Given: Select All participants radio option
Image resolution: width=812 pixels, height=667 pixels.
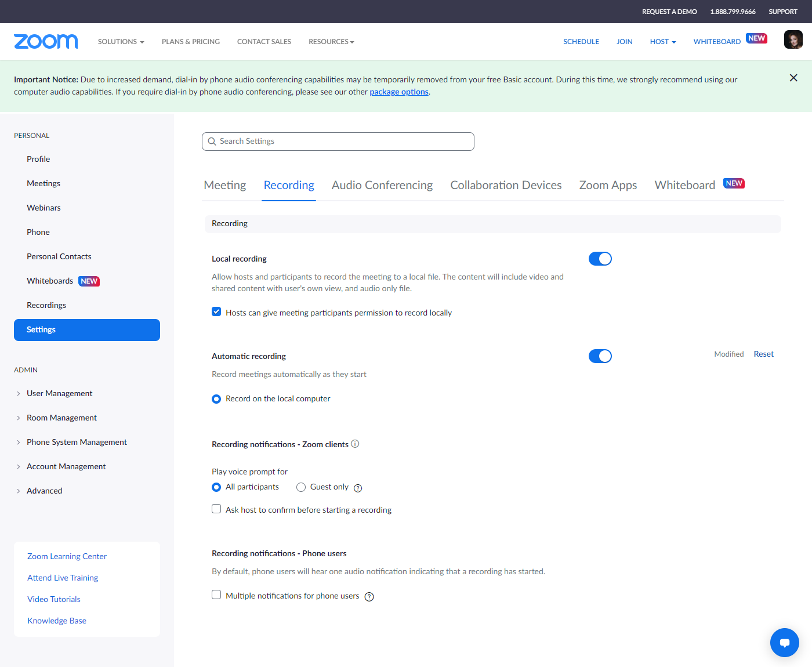Looking at the screenshot, I should 216,487.
